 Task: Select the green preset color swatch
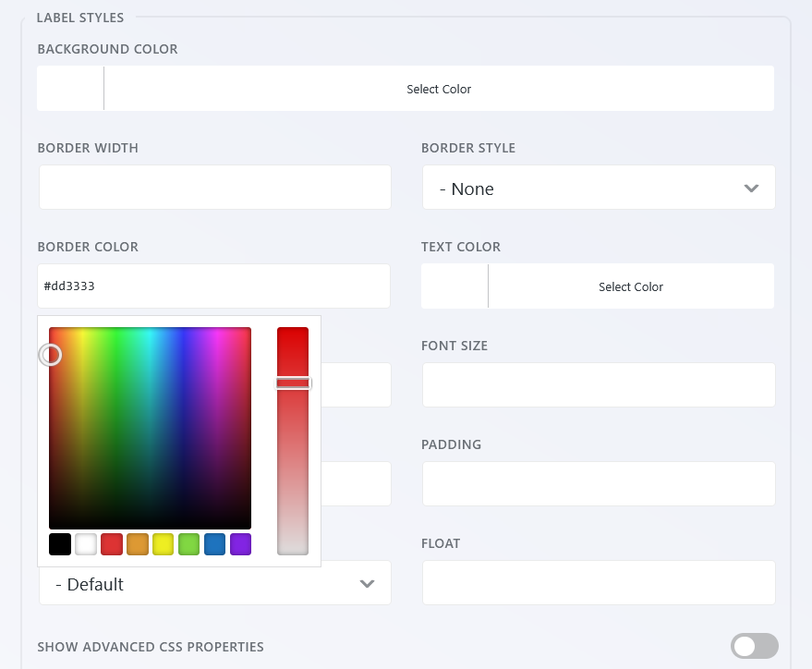point(188,544)
